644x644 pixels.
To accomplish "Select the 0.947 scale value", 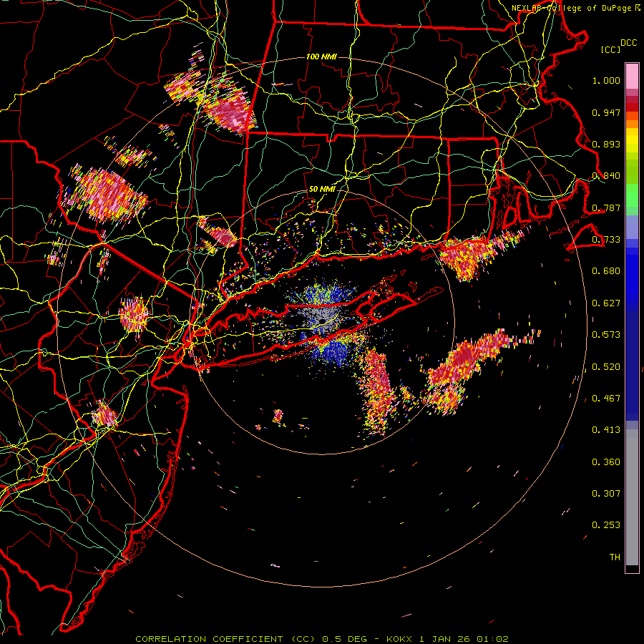I will pyautogui.click(x=606, y=112).
